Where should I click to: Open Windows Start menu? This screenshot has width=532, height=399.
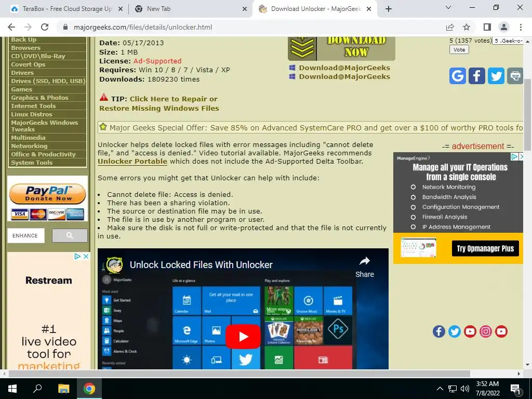pos(12,389)
